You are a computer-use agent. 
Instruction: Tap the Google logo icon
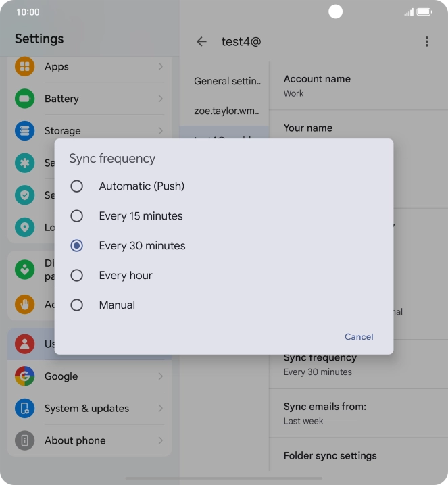pyautogui.click(x=25, y=376)
